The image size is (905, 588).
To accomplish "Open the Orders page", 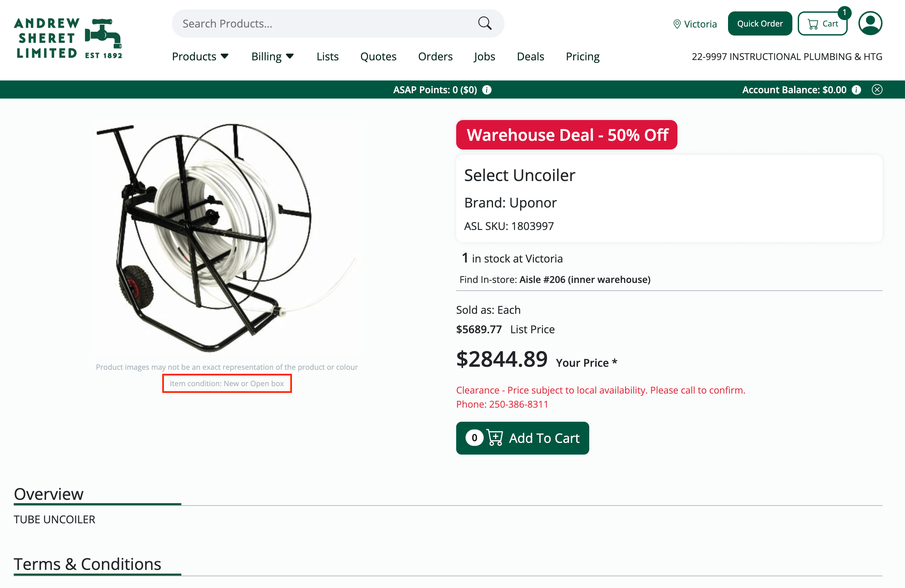I will point(435,56).
